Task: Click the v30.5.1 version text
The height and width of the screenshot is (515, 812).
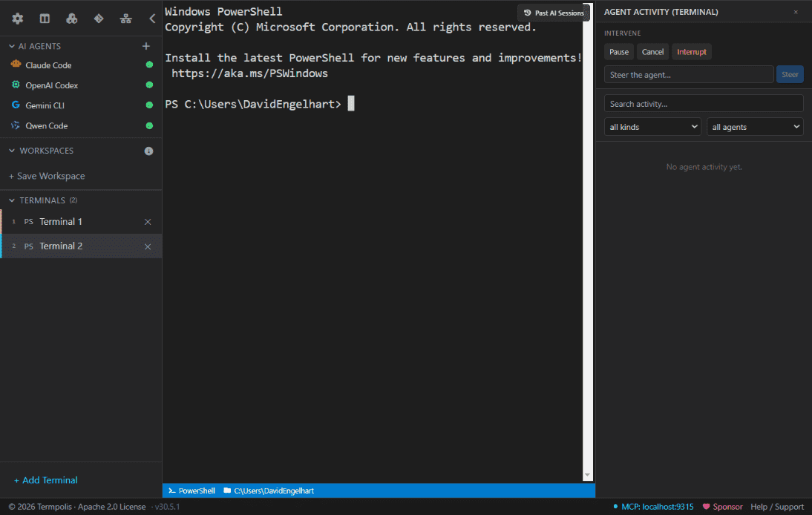Action: pyautogui.click(x=167, y=507)
